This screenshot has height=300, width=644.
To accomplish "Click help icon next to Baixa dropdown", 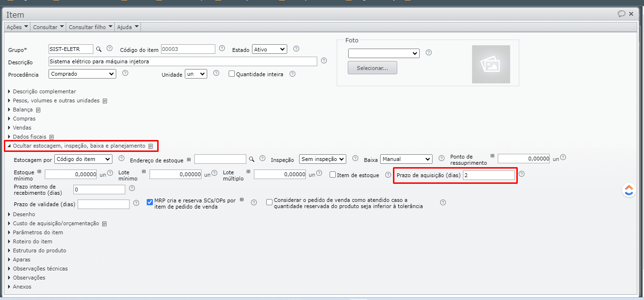I will coord(441,158).
